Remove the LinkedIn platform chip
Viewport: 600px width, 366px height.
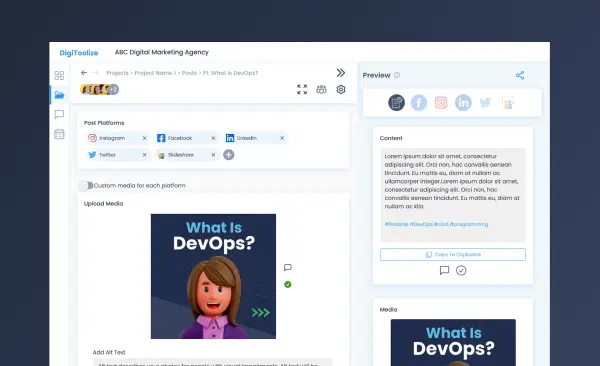click(282, 138)
